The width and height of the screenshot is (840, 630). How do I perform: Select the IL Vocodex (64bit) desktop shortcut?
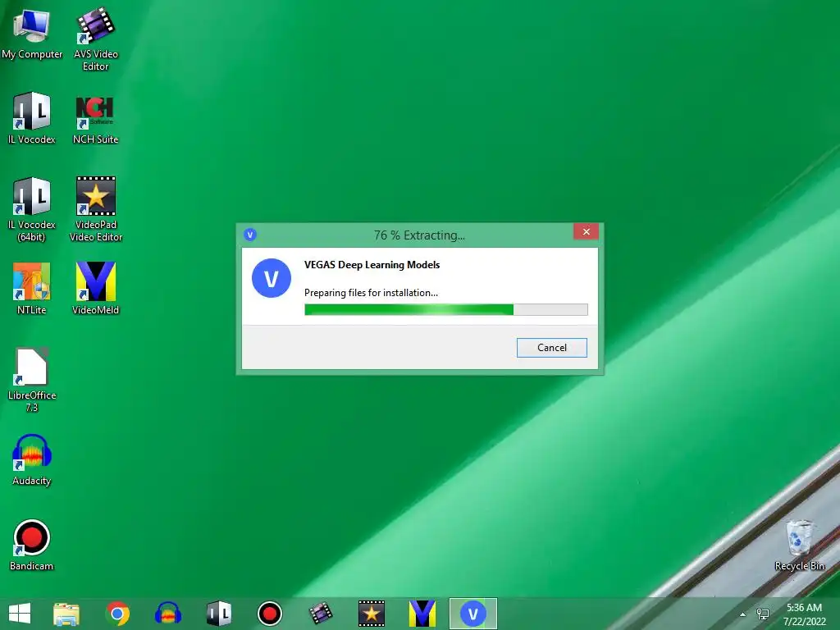pyautogui.click(x=32, y=209)
